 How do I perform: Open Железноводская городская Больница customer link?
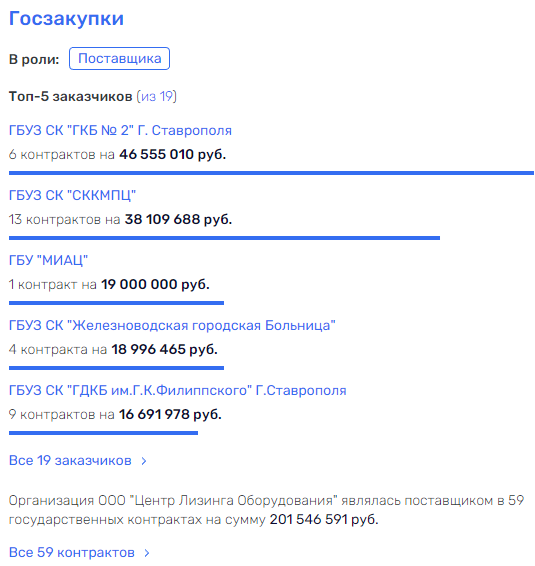tap(172, 325)
